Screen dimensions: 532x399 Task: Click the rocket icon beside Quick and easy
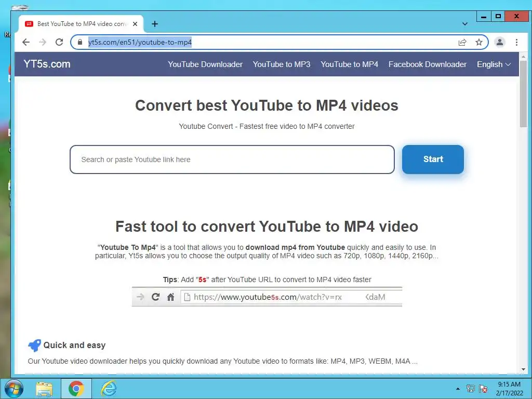34,345
